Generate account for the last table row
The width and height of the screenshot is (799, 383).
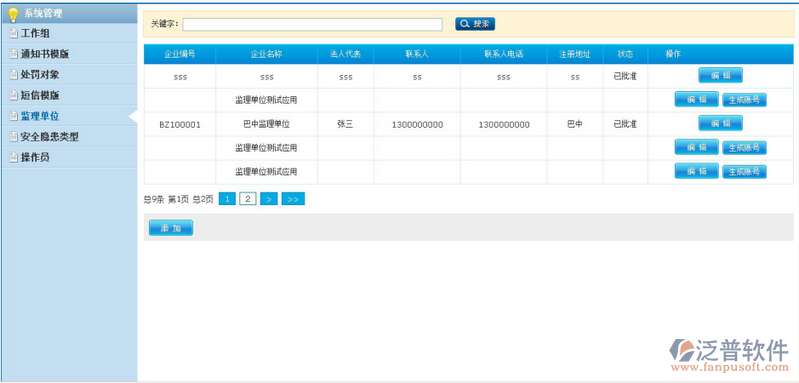(x=744, y=172)
